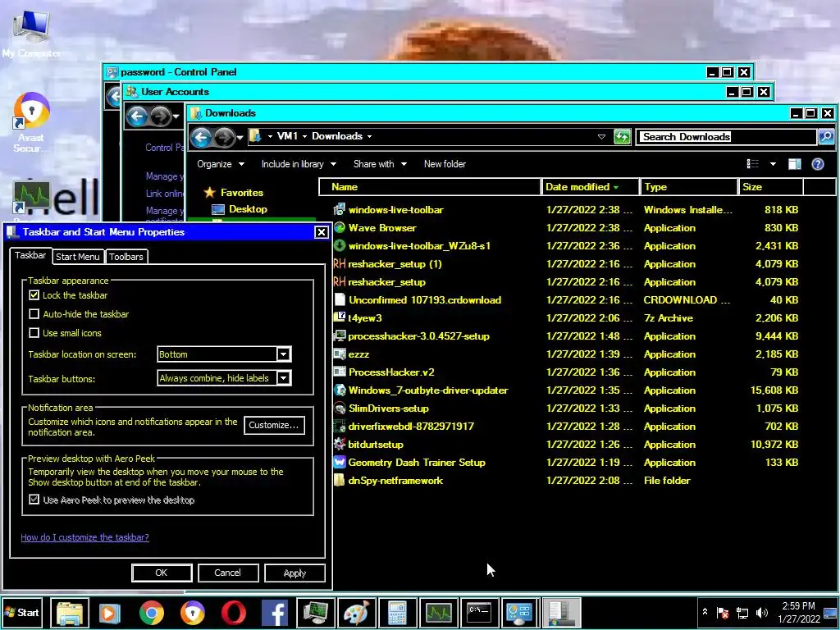The image size is (840, 630).
Task: Expand the VM1 breadcrumb arrow
Action: click(304, 137)
